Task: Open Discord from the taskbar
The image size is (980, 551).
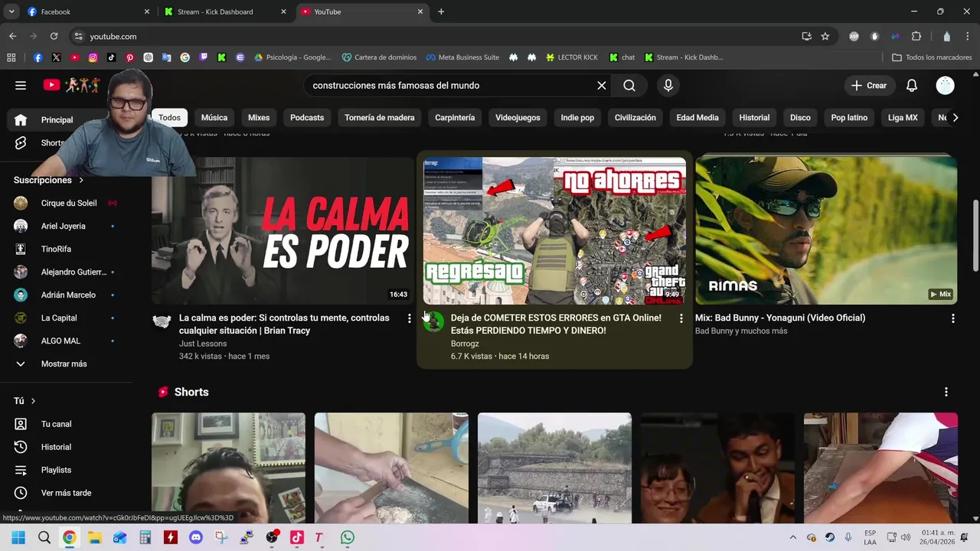Action: coord(196,538)
